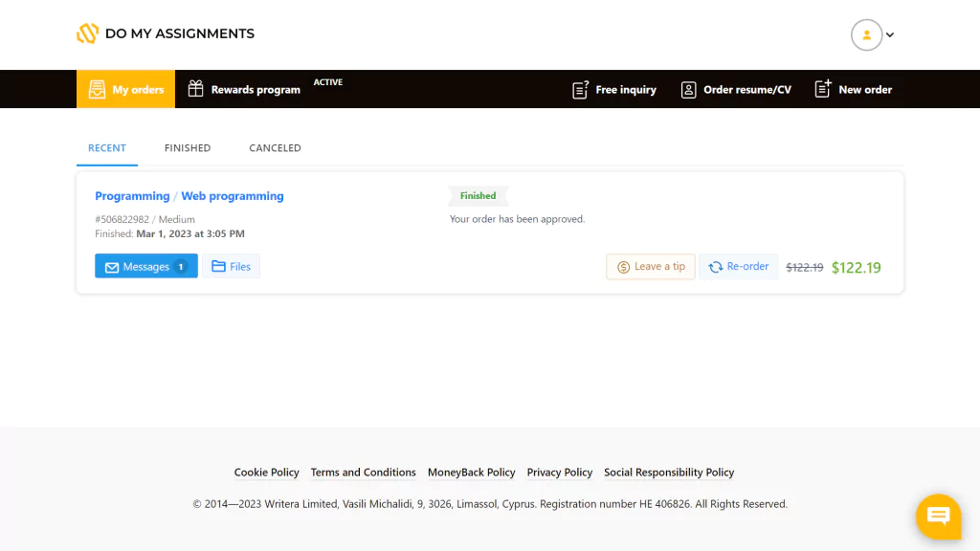980x551 pixels.
Task: Click the dollar coin tip icon
Action: 623,268
